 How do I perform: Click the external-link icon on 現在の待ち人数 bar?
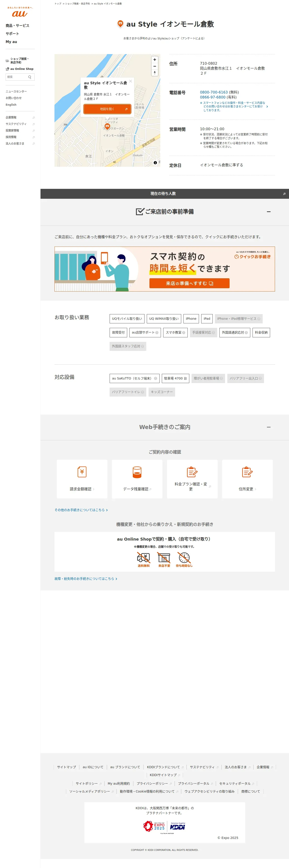(x=284, y=194)
